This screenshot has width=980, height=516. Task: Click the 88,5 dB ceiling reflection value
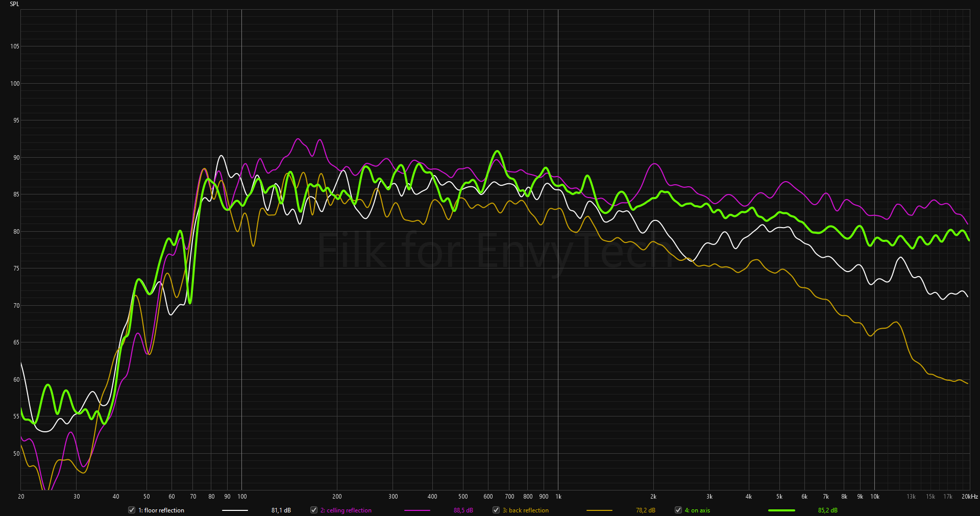(x=463, y=510)
